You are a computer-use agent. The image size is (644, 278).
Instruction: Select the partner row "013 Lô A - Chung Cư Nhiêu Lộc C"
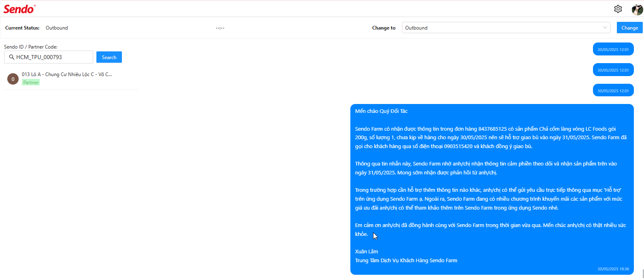pos(71,79)
